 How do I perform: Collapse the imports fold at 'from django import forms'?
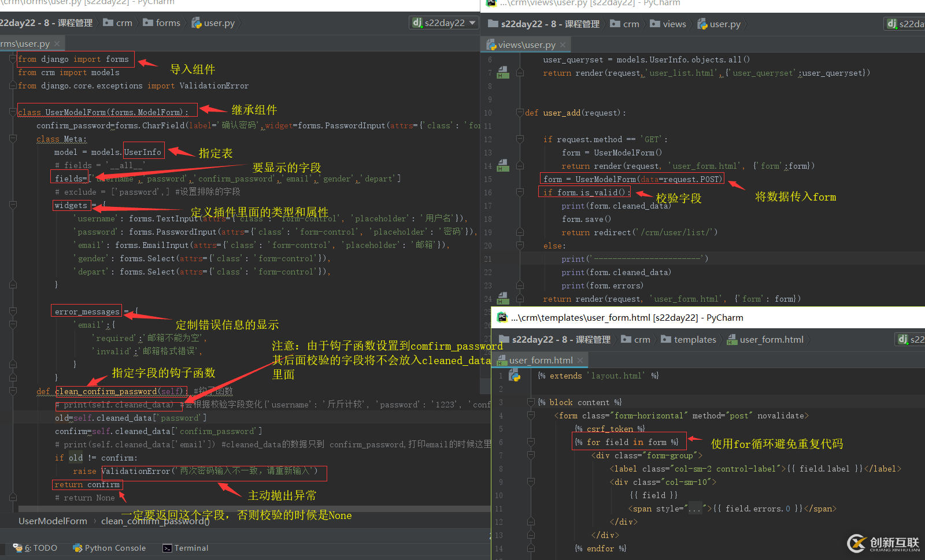[13, 59]
